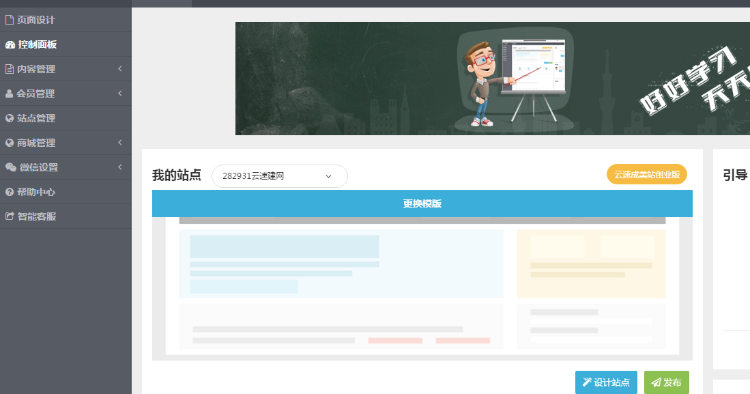Select 控制面板 in sidebar
The height and width of the screenshot is (394, 750).
point(66,44)
